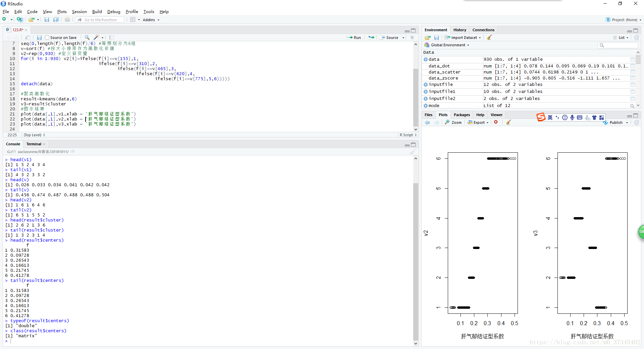Save the current document from the main toolbar

47,19
